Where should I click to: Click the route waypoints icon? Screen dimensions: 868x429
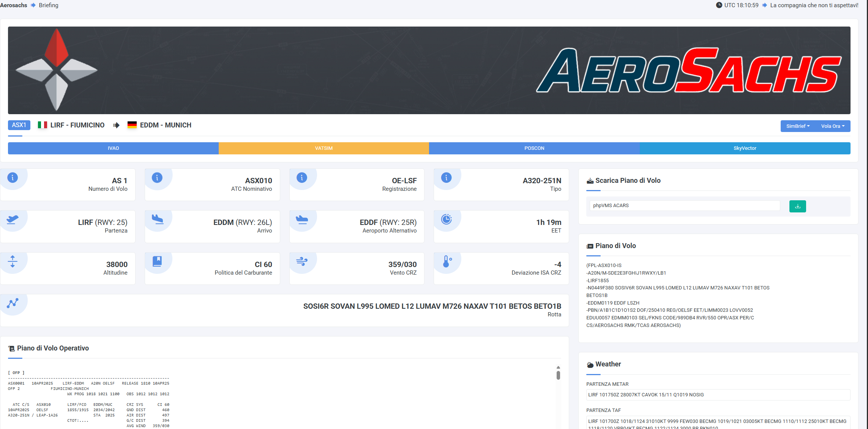coord(13,303)
